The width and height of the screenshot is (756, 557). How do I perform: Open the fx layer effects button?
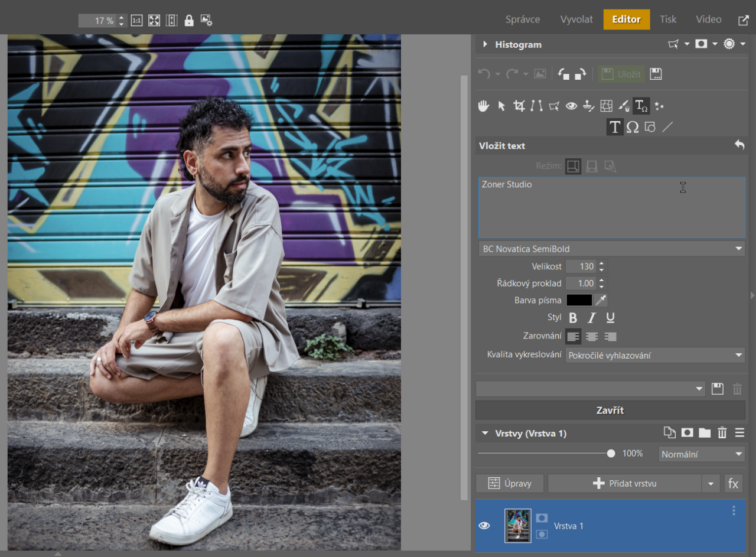(x=733, y=484)
